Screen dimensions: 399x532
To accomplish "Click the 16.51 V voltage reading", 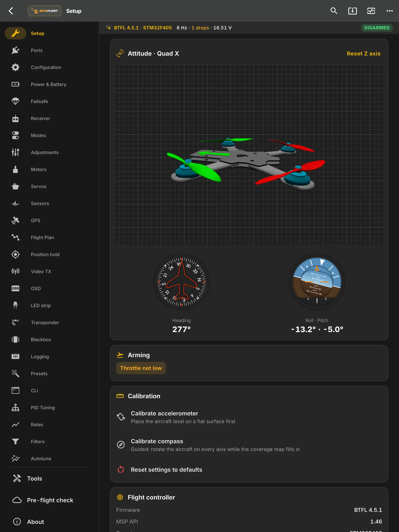I will (222, 28).
